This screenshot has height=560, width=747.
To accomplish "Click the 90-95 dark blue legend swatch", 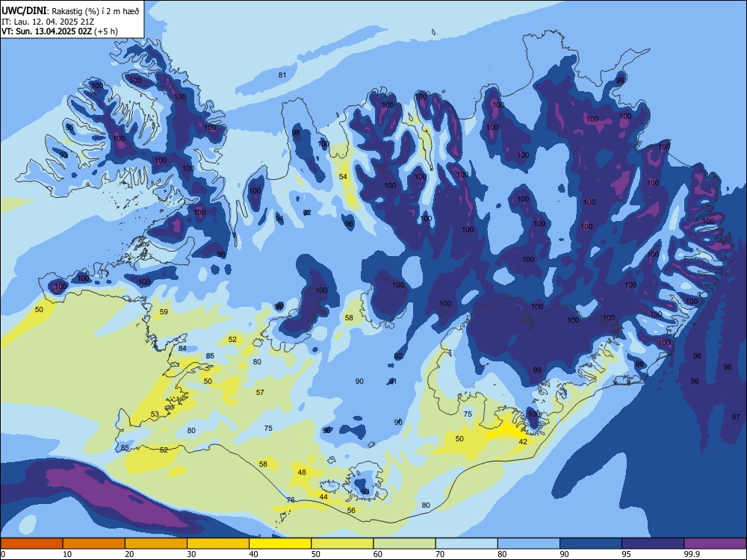I will 591,544.
